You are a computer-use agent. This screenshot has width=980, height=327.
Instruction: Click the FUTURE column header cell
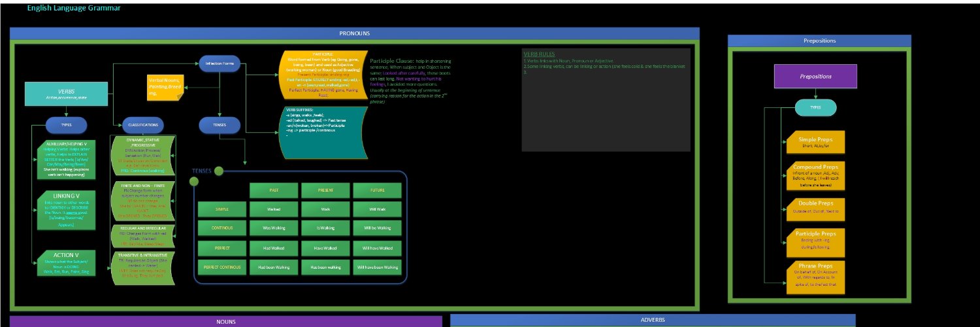(x=377, y=190)
